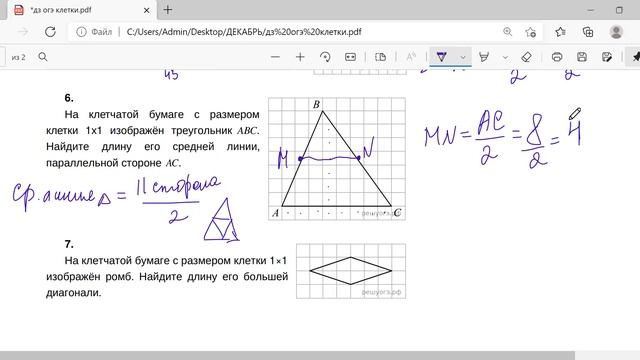Open page view layout options

point(380,57)
